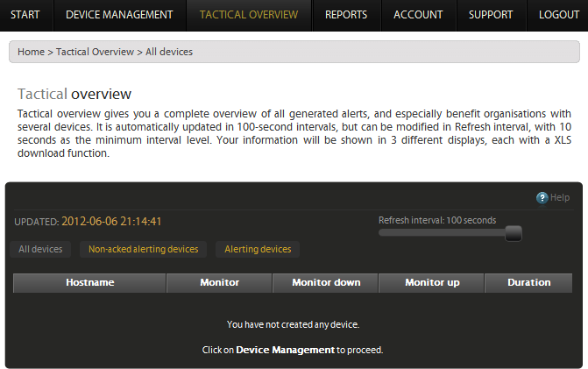The height and width of the screenshot is (369, 588).
Task: Open the REPORTS section
Action: [x=346, y=15]
